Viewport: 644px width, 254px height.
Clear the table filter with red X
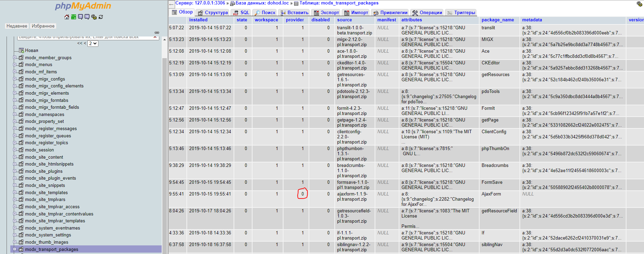tap(155, 36)
